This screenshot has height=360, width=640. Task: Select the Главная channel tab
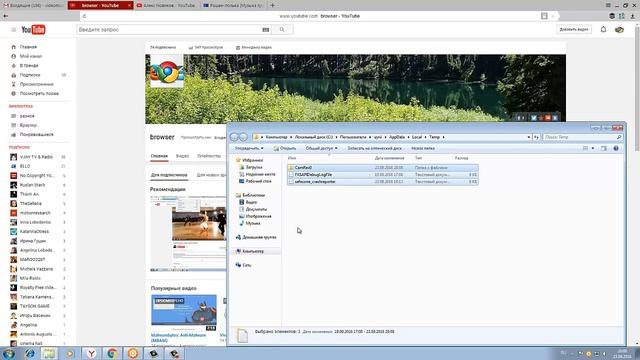(x=159, y=156)
